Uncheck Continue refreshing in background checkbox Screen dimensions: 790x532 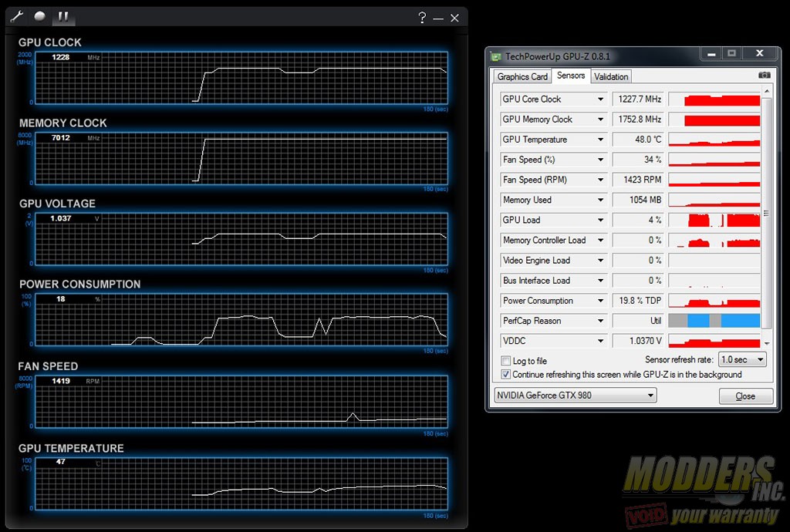505,375
